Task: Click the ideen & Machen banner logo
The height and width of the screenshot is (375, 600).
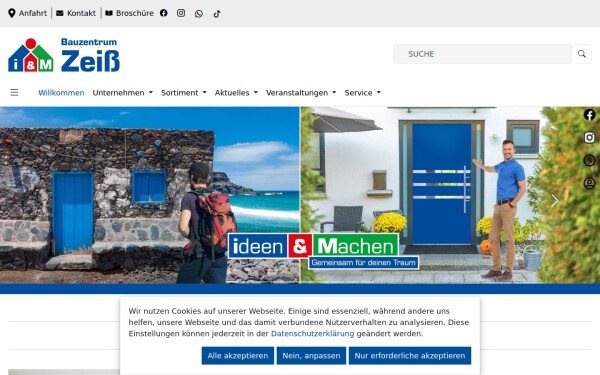Action: click(x=323, y=251)
